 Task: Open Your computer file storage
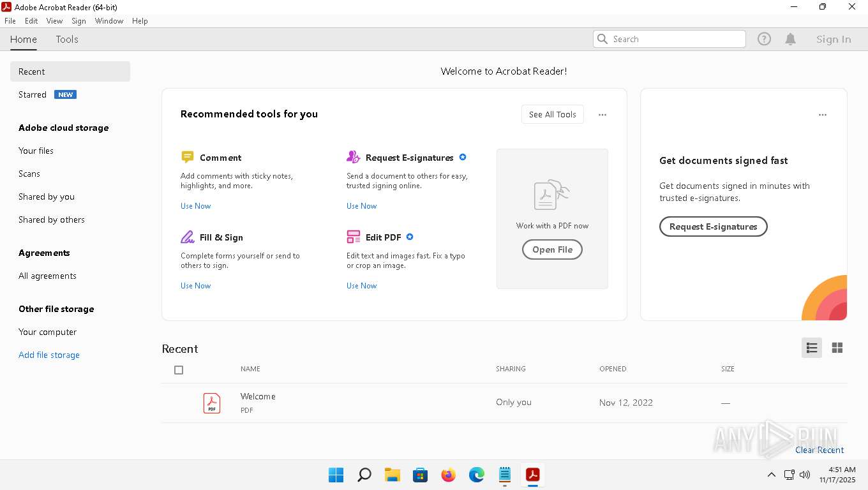tap(47, 332)
